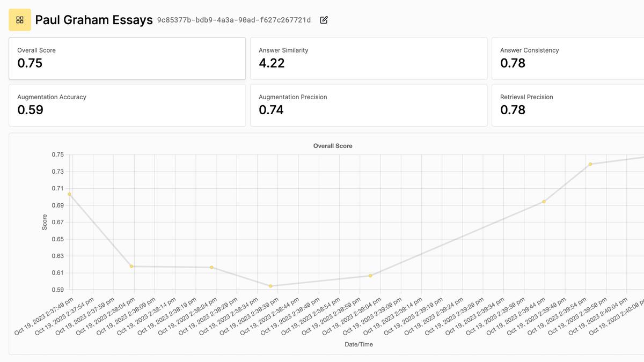Click the yellow grid dashboard icon
The width and height of the screenshot is (644, 362).
pyautogui.click(x=20, y=20)
